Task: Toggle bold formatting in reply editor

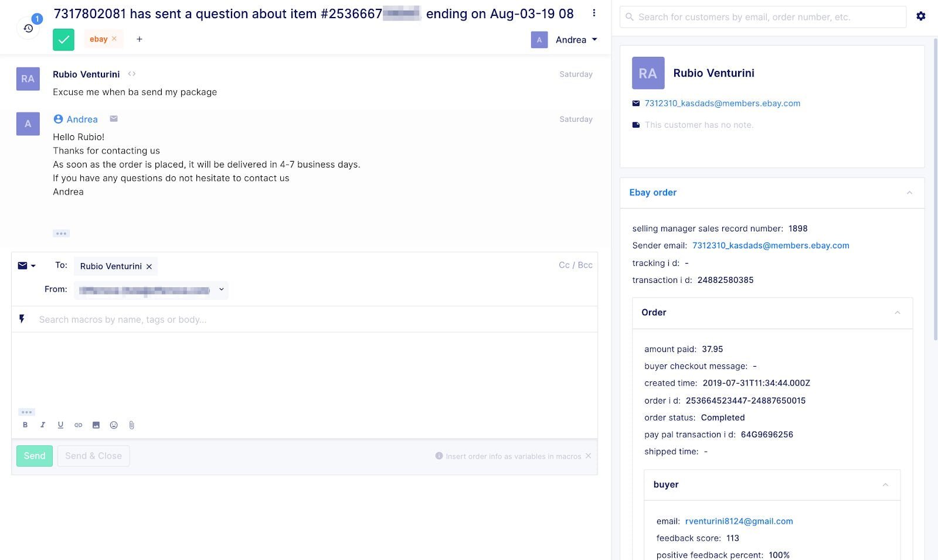Action: point(25,425)
